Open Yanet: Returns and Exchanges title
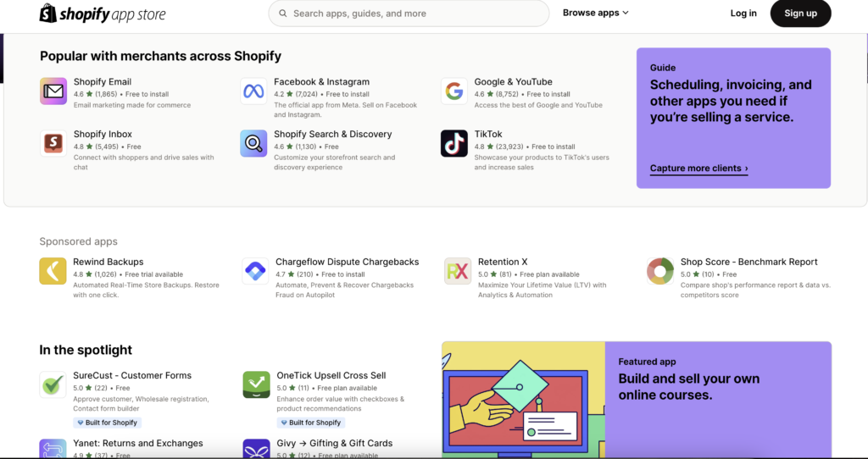Screen dimensions: 868x459 [x=138, y=443]
